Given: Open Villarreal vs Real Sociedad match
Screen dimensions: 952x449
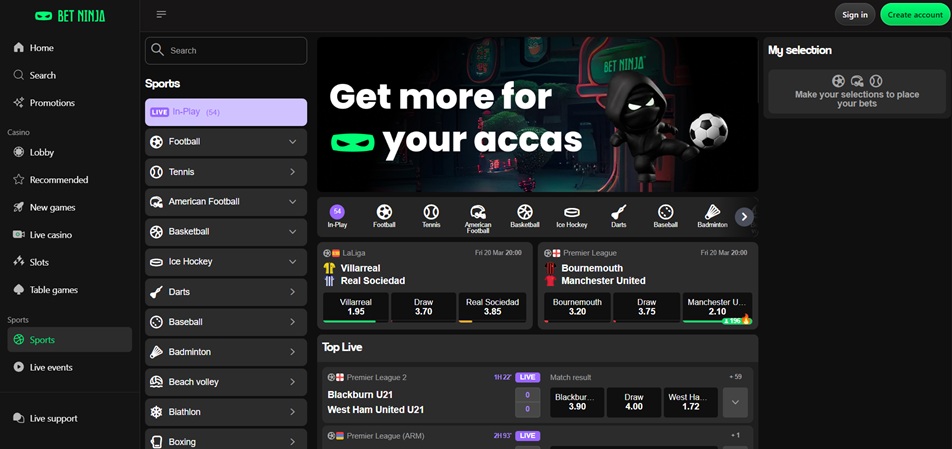Looking at the screenshot, I should [373, 274].
